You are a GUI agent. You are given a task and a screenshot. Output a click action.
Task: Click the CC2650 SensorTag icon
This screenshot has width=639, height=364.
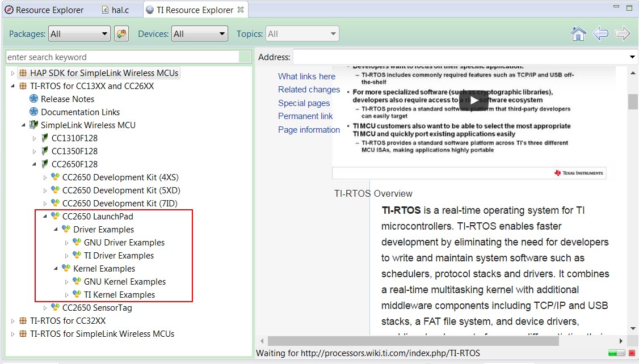[56, 307]
